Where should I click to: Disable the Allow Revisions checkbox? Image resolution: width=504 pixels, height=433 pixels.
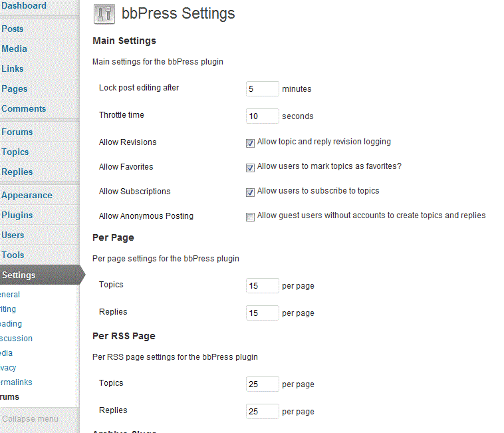coord(251,143)
